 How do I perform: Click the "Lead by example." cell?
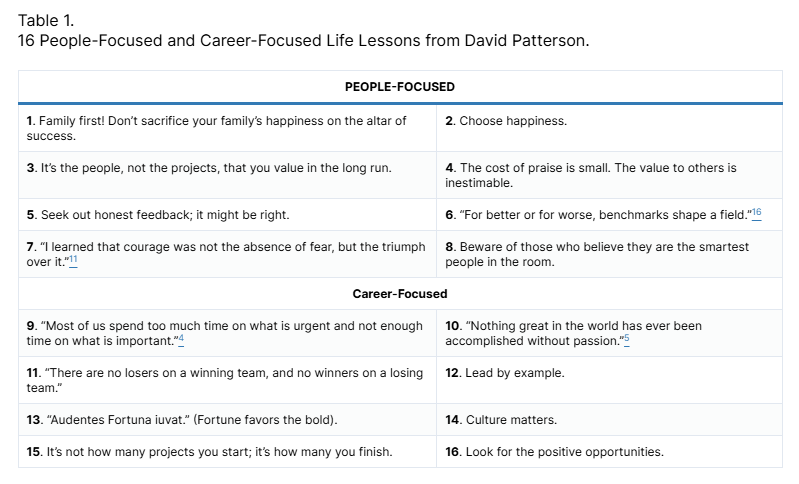pos(505,373)
